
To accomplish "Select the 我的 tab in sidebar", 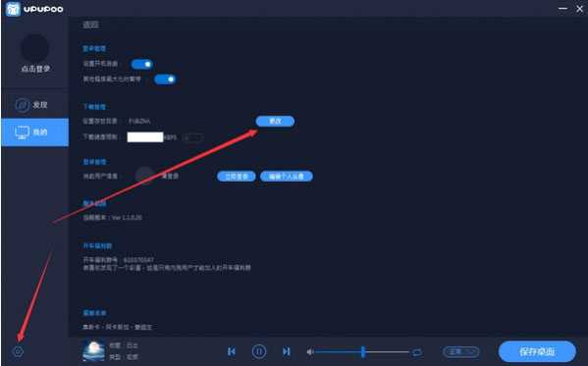I will tap(34, 132).
